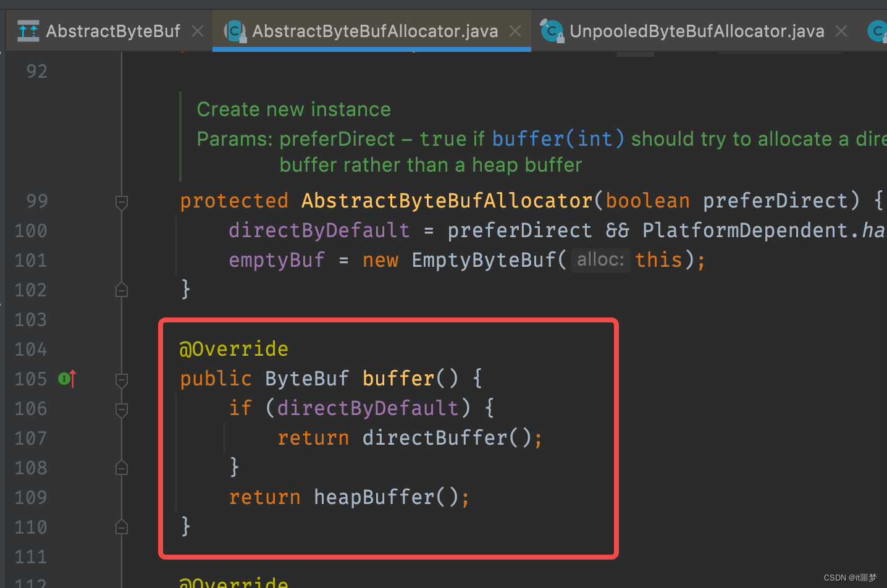Screen dimensions: 887x588
Task: Click EmptyByteBuf class name on line 101
Action: (484, 260)
